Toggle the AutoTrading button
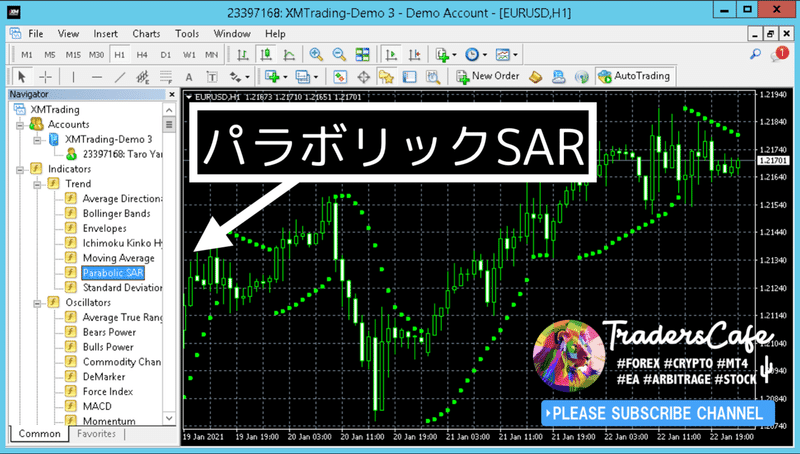Image resolution: width=800 pixels, height=454 pixels. tap(634, 76)
